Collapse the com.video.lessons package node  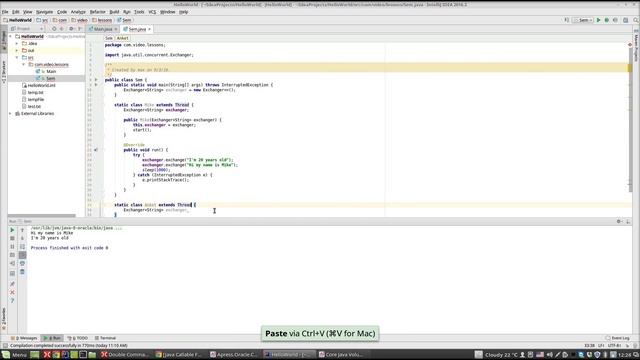24,64
